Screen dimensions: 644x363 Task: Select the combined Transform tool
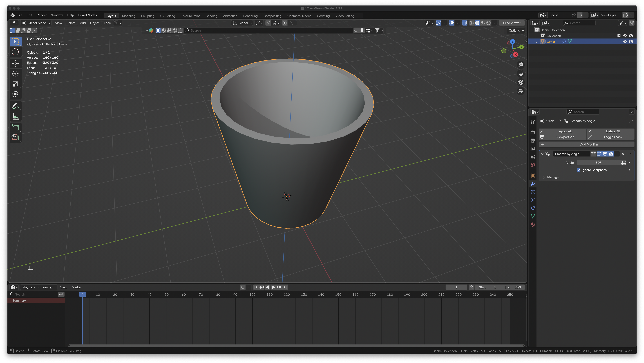(15, 94)
